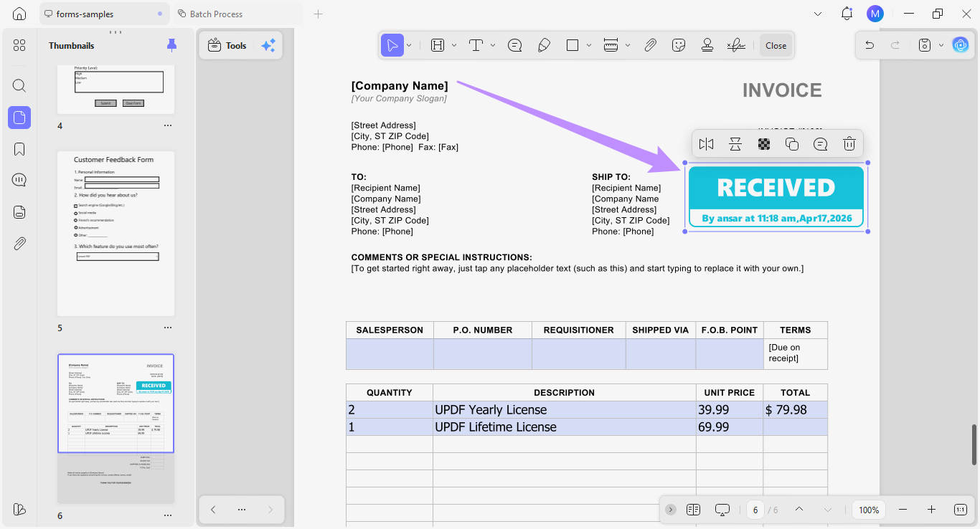This screenshot has width=980, height=529.
Task: Click the vertical document scrollbar
Action: (974, 444)
